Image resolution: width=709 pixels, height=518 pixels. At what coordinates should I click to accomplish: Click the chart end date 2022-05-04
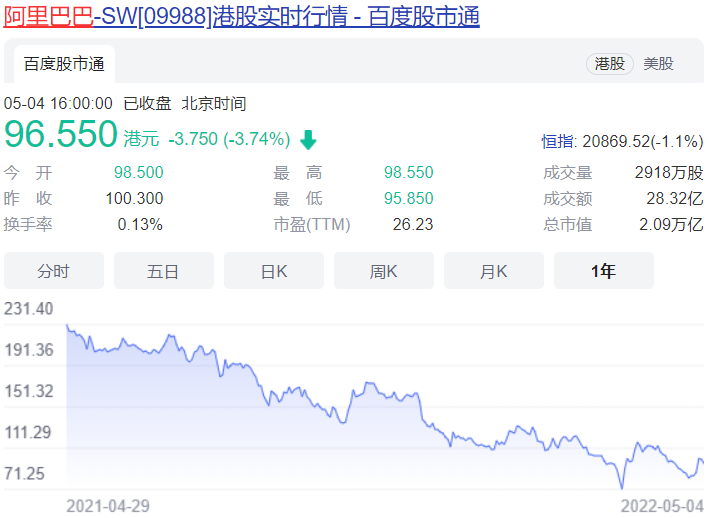click(x=662, y=506)
